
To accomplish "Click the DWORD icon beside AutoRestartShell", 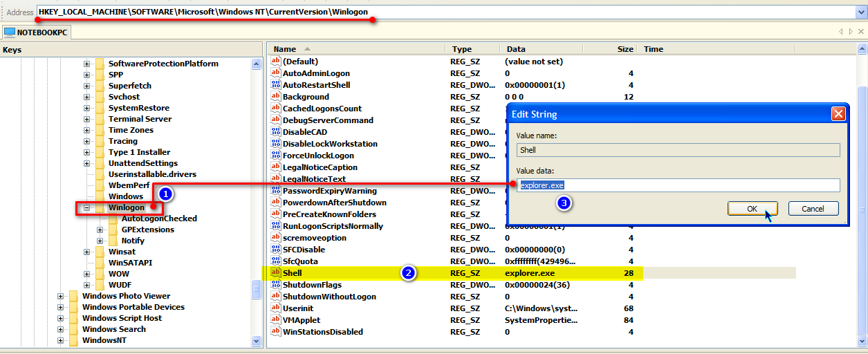I will pos(275,85).
